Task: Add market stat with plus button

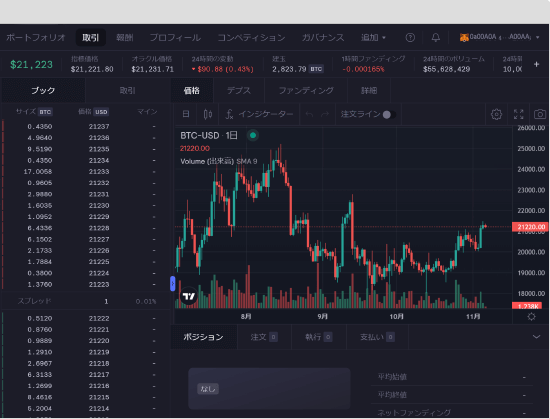Action: click(536, 64)
